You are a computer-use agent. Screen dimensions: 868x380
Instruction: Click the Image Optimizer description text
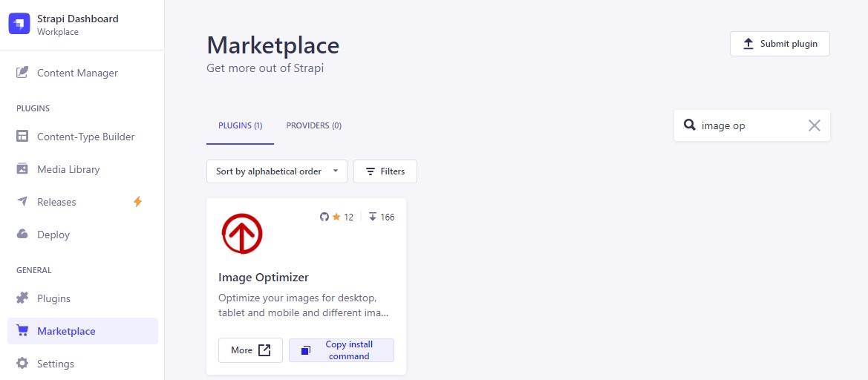[x=304, y=305]
